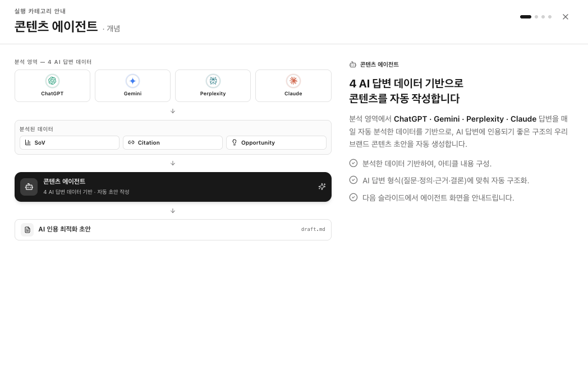Click the SoV data chip
This screenshot has height=366, width=588.
pos(70,143)
